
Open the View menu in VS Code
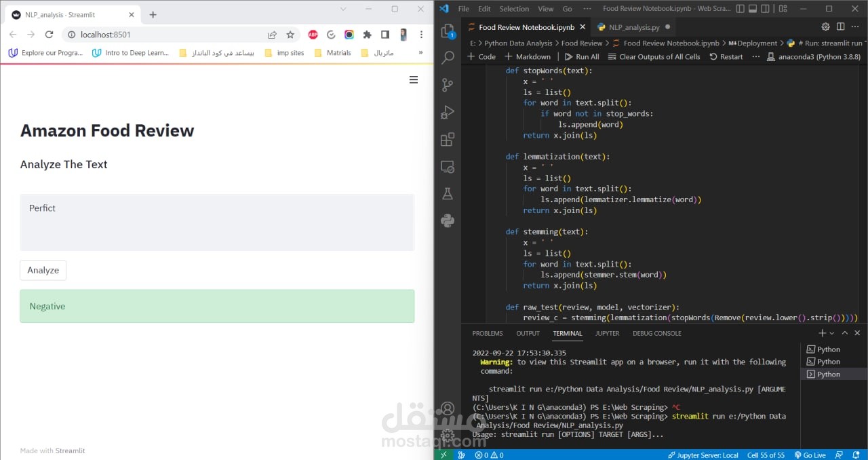coord(546,9)
